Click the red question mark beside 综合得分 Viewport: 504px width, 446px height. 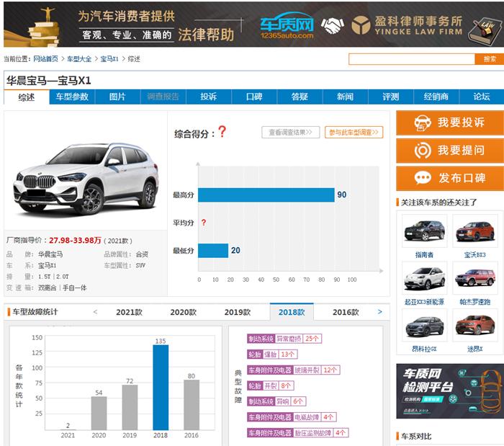[222, 132]
